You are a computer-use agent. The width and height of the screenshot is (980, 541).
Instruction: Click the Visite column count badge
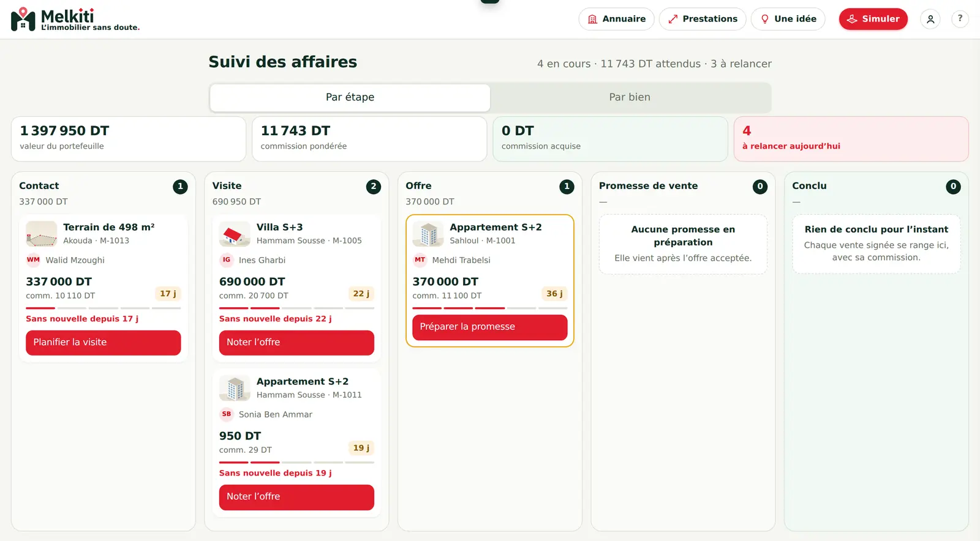click(374, 187)
